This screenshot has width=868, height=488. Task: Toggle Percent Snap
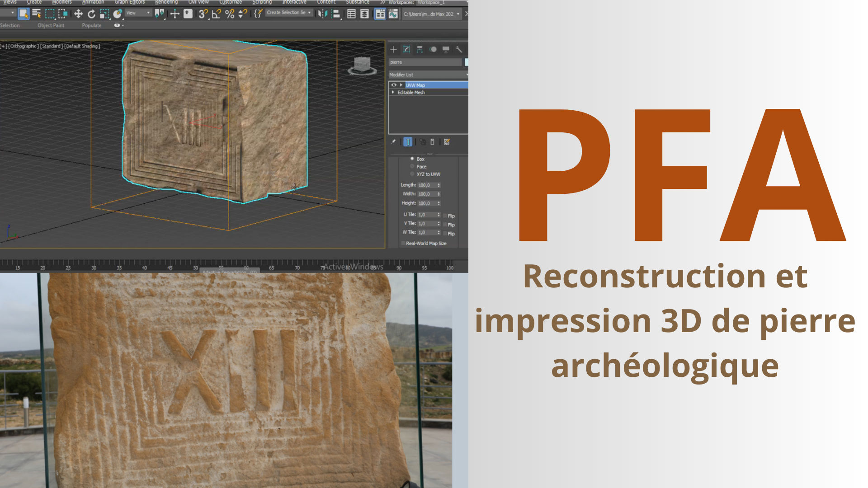(x=229, y=14)
